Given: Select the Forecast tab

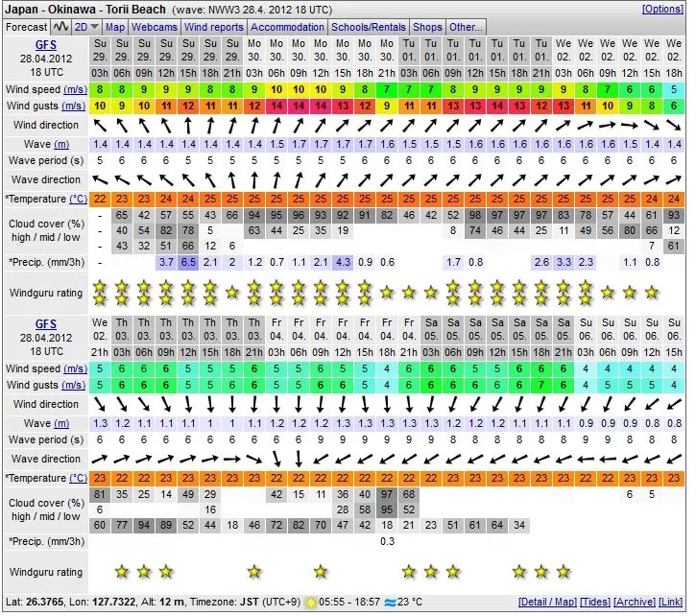Looking at the screenshot, I should (26, 27).
